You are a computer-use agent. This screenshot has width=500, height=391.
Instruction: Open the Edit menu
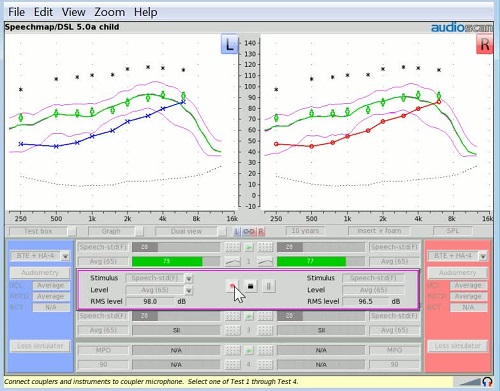43,12
